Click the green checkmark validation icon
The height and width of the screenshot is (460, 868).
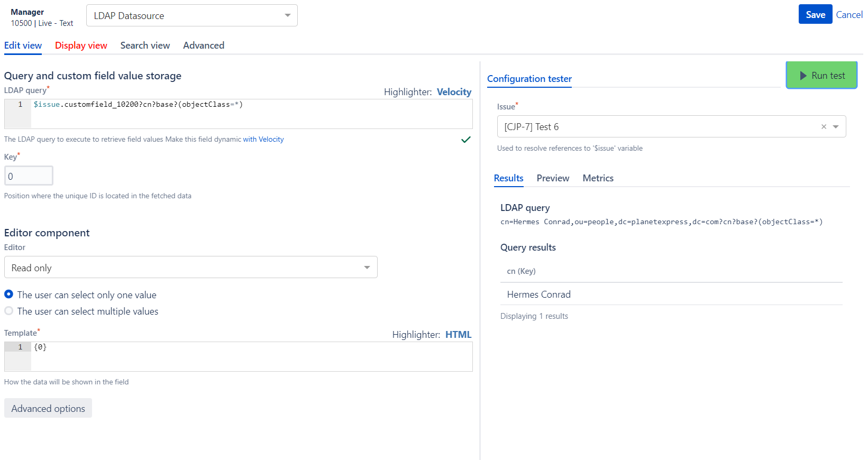coord(465,140)
